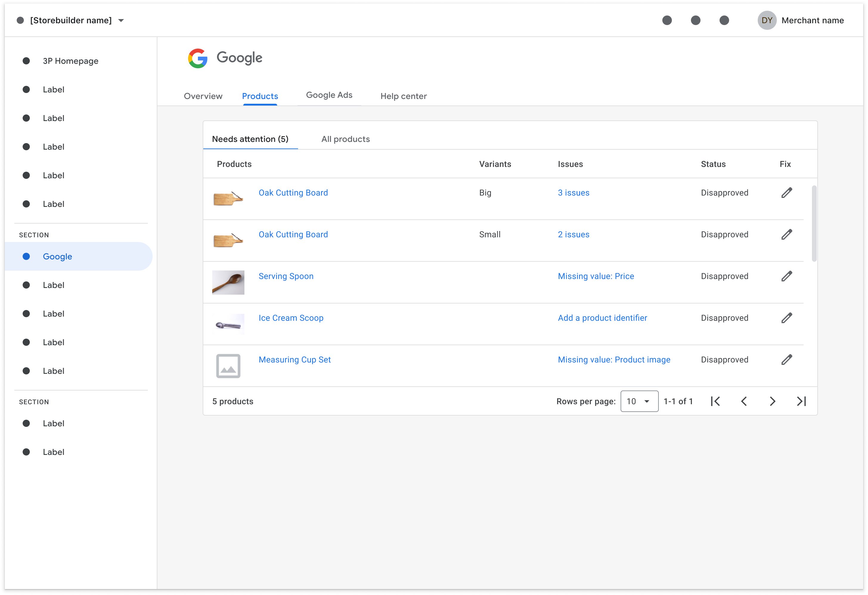Open the Google Ads tab
Screen dimensions: 868x595
point(329,95)
